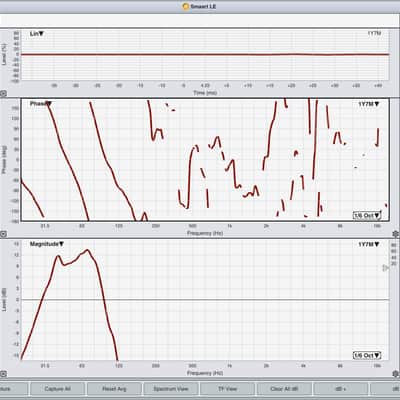Click the flat red impulse response trace
The height and width of the screenshot is (400, 400).
[x=205, y=54]
